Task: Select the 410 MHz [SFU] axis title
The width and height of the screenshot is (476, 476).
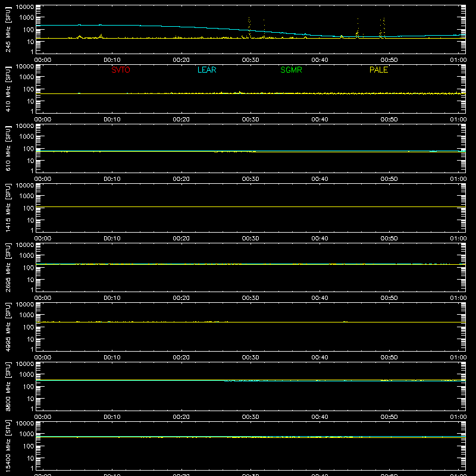Action: [x=8, y=89]
